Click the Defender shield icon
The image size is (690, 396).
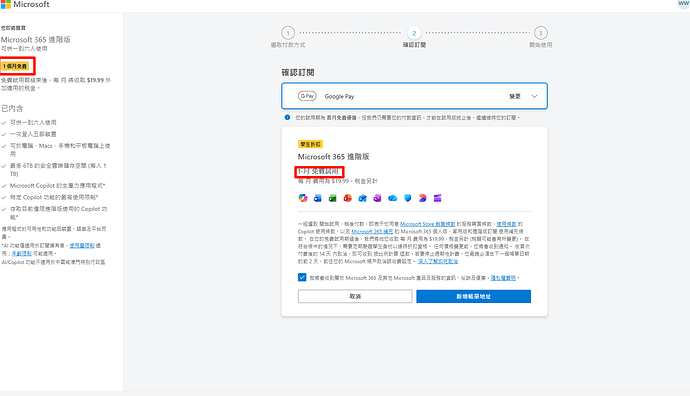(407, 198)
